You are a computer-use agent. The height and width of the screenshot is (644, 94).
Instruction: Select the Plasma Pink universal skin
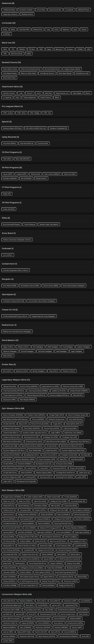(38, 30)
